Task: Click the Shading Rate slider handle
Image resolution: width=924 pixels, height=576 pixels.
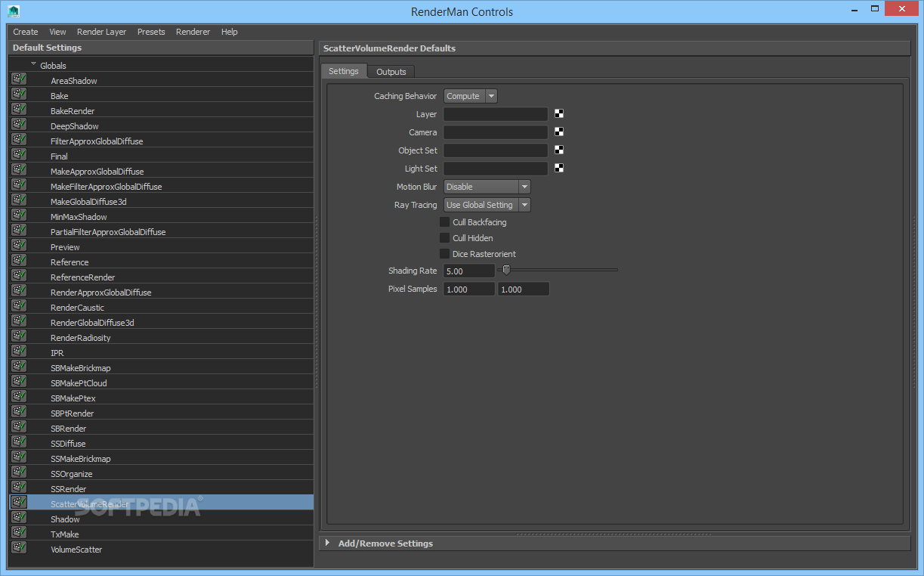Action: tap(506, 269)
